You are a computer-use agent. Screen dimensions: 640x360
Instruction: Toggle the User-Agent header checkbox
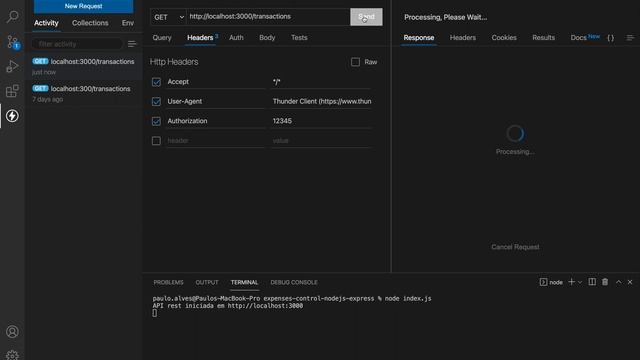pyautogui.click(x=156, y=101)
